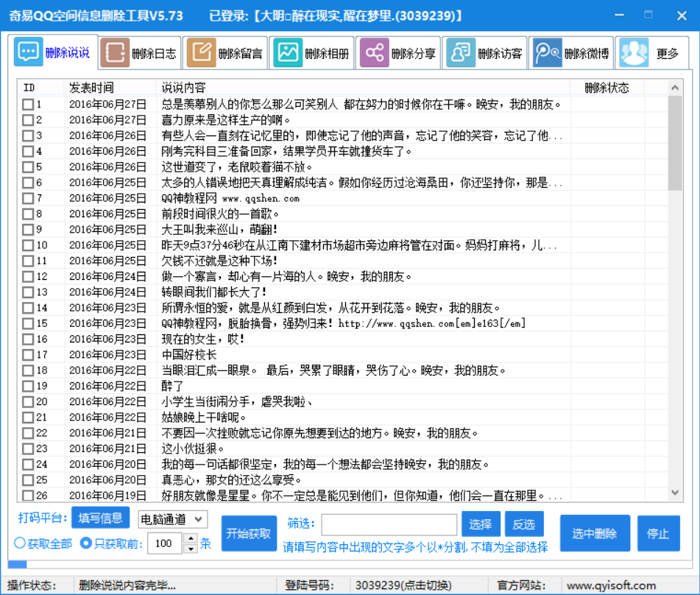Switch to the 删除留言 tab
Image resolution: width=700 pixels, height=595 pixels.
point(227,53)
